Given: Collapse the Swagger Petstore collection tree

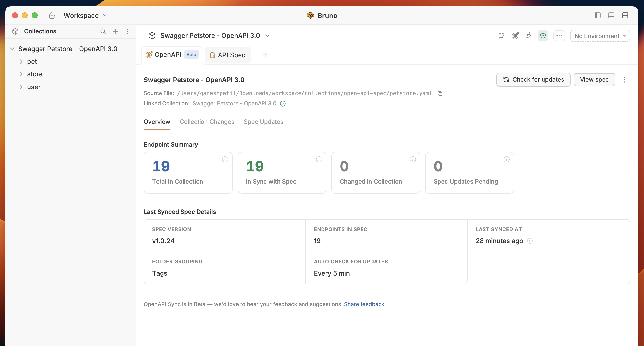Looking at the screenshot, I should pyautogui.click(x=12, y=49).
